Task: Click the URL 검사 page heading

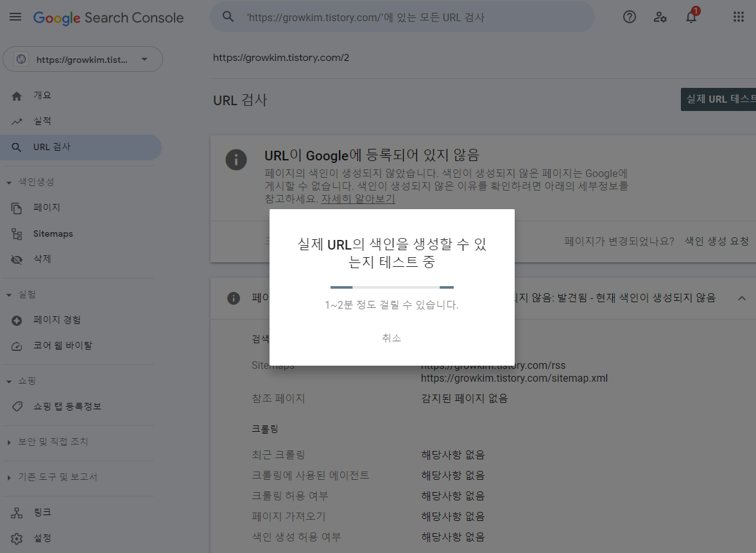Action: click(240, 100)
